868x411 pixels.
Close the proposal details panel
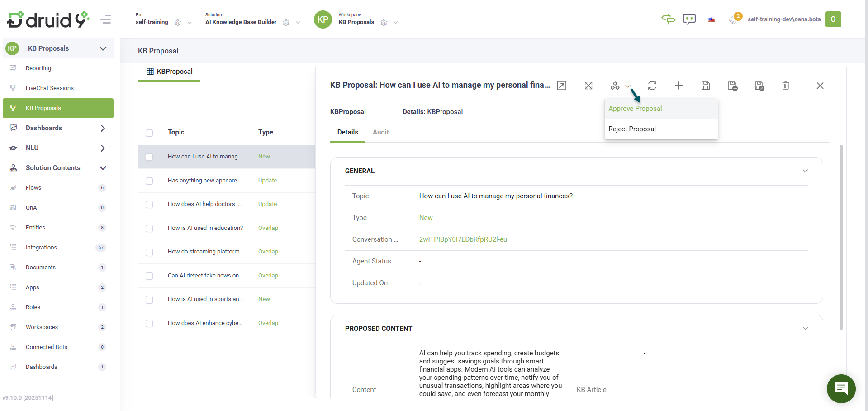click(820, 86)
